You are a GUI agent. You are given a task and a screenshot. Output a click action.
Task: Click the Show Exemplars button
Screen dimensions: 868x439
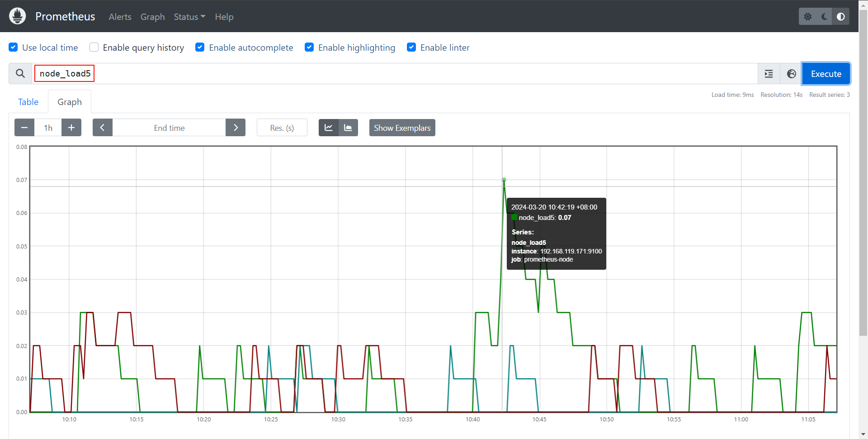(x=402, y=128)
